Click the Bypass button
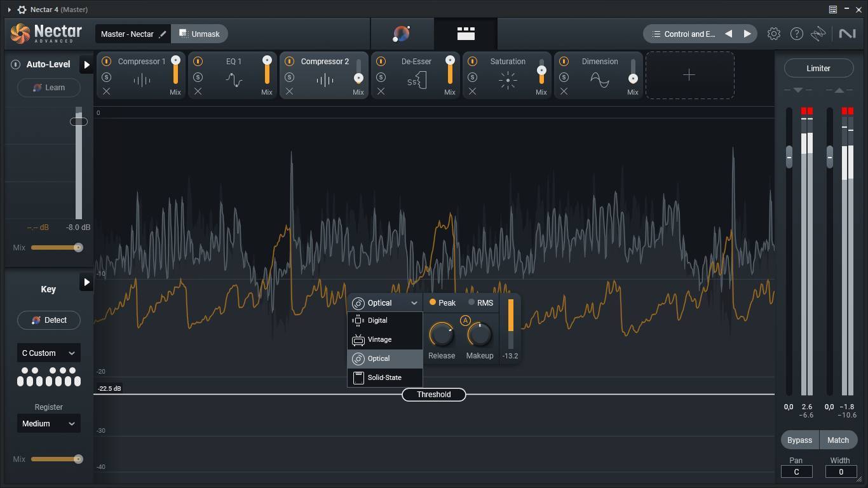Image resolution: width=868 pixels, height=488 pixels. point(799,440)
